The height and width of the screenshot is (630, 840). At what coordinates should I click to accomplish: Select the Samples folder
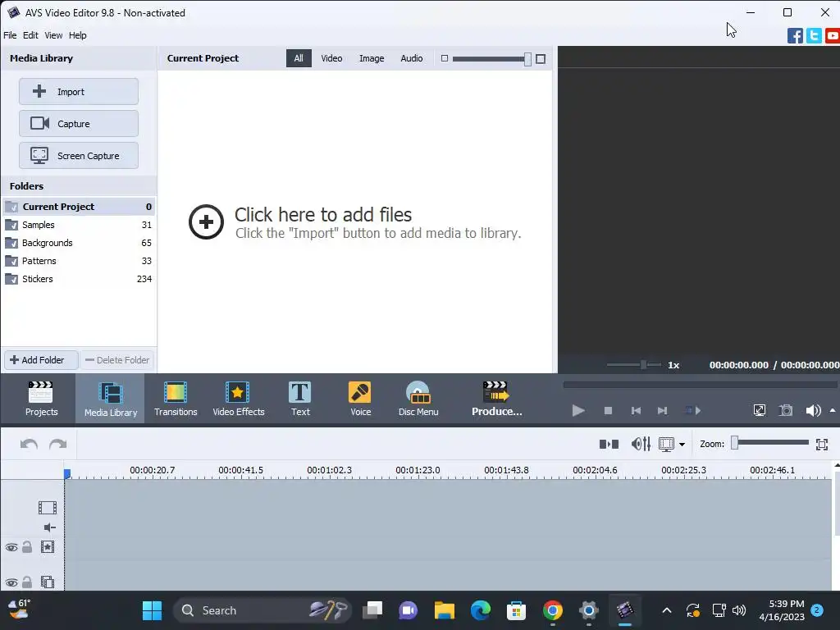pyautogui.click(x=79, y=225)
